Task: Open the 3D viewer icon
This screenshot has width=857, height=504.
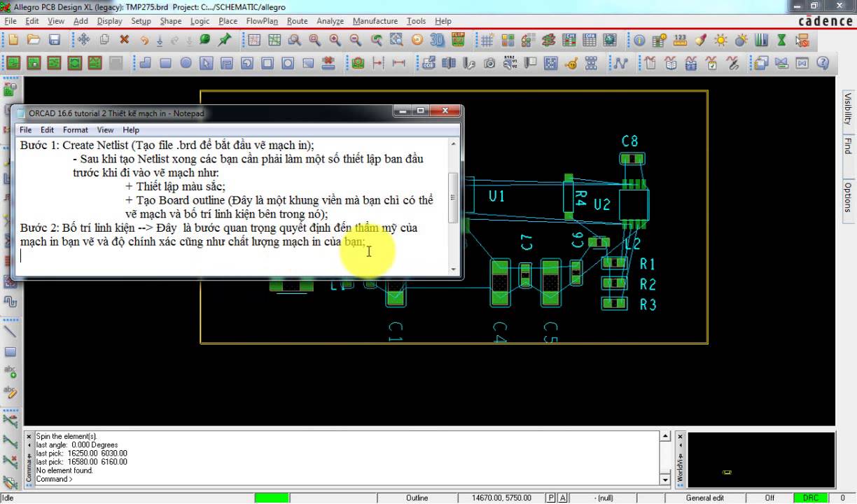Action: click(x=438, y=40)
